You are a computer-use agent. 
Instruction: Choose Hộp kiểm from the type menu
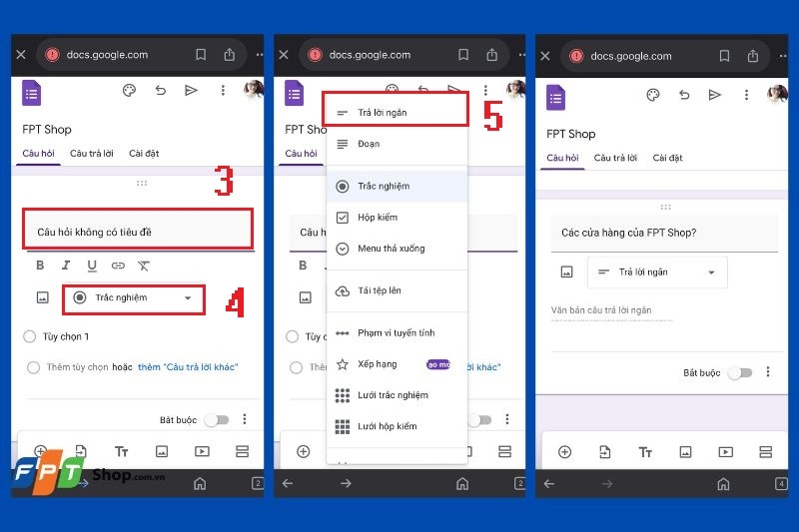(x=397, y=218)
